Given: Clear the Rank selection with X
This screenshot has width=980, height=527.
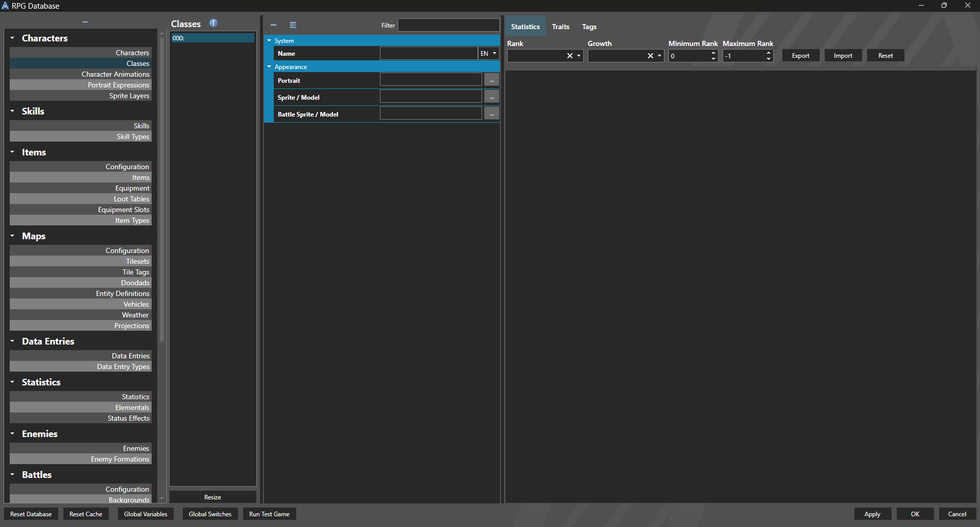Looking at the screenshot, I should (x=570, y=56).
